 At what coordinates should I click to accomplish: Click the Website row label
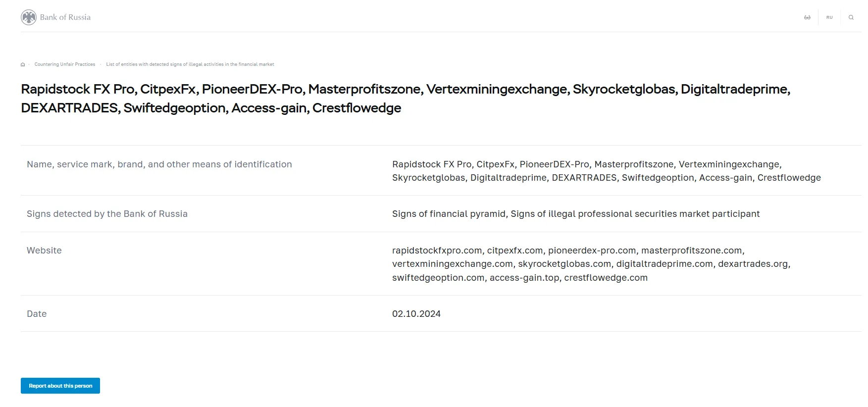point(44,251)
